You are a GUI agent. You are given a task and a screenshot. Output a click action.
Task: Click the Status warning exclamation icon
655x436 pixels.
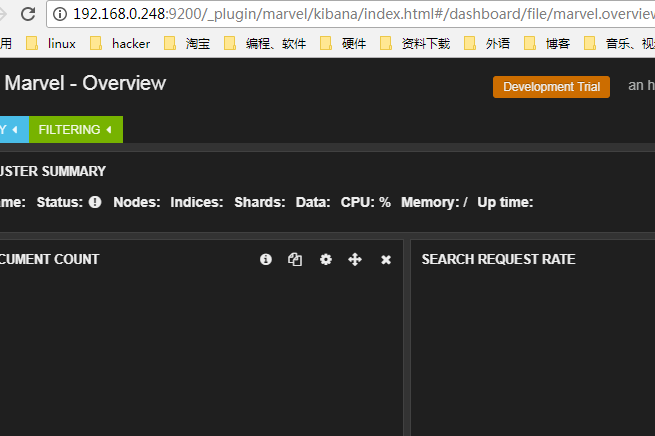point(95,202)
